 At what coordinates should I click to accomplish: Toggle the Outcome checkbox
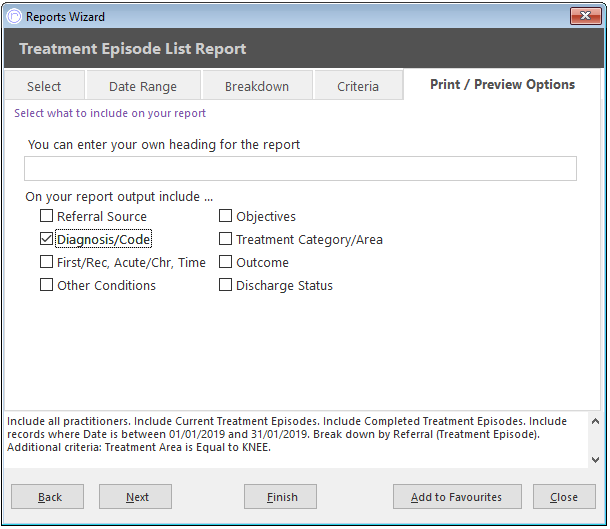(x=225, y=262)
